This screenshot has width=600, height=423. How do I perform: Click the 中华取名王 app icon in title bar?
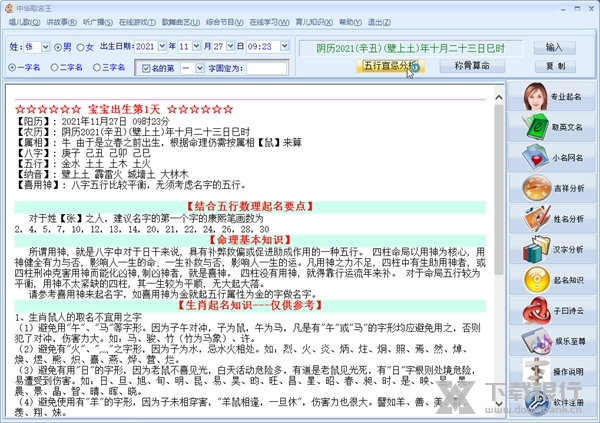pyautogui.click(x=9, y=8)
